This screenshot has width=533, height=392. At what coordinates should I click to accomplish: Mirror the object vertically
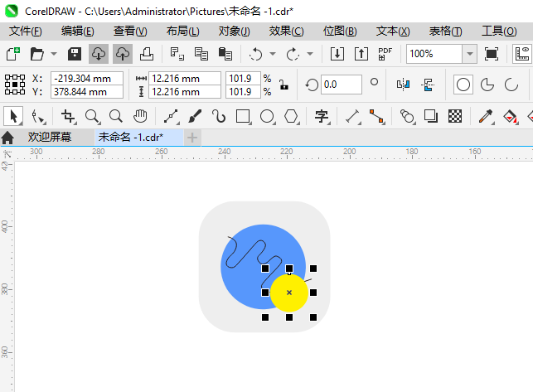[428, 85]
